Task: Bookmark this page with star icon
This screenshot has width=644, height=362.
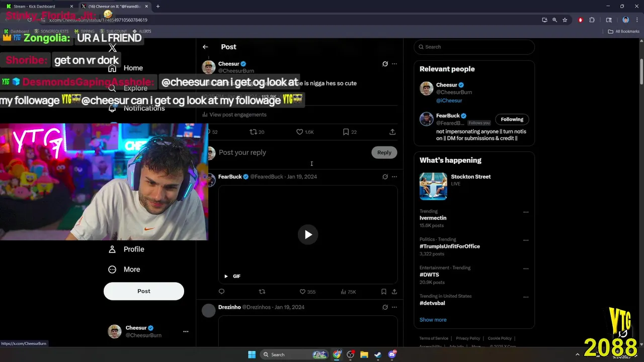Action: (565, 20)
